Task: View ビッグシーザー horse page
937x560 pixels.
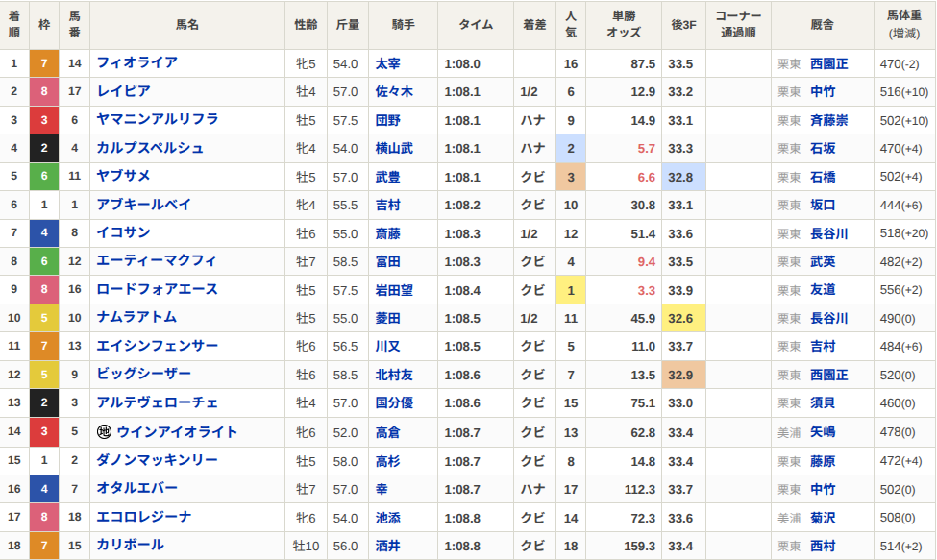Action: 143,374
